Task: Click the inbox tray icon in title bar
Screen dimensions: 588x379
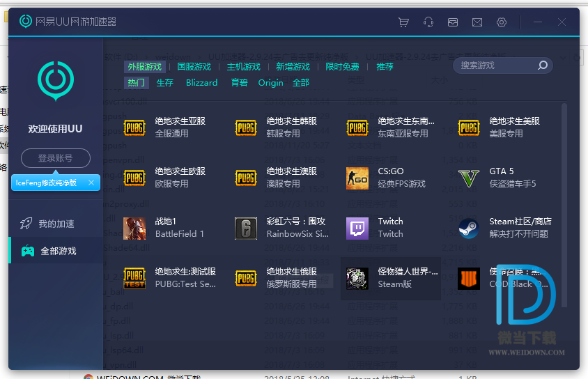Action: click(x=453, y=22)
